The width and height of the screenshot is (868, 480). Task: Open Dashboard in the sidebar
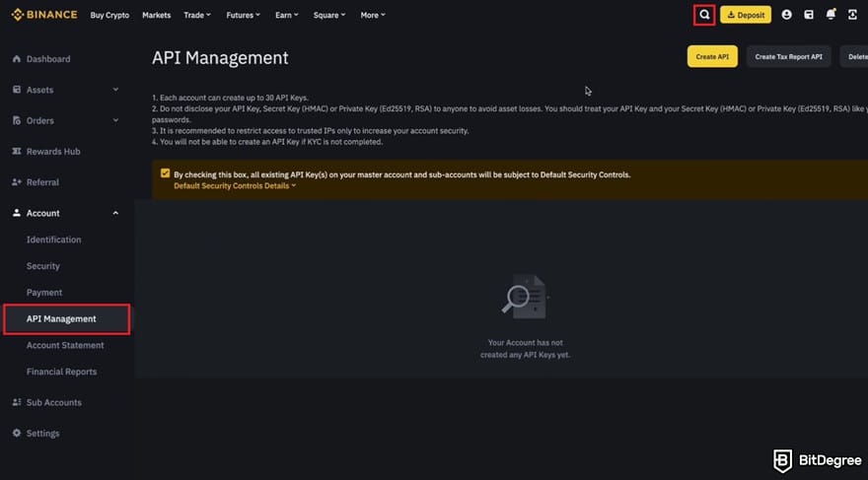click(x=48, y=58)
